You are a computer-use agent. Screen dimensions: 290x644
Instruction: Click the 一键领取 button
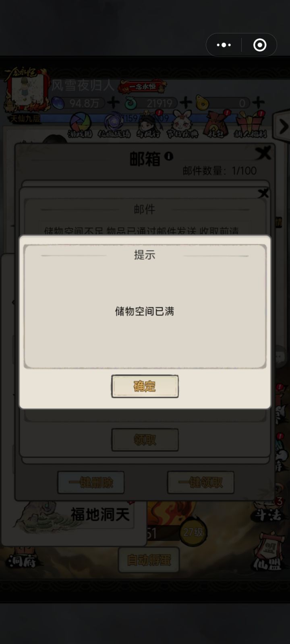[x=201, y=483]
